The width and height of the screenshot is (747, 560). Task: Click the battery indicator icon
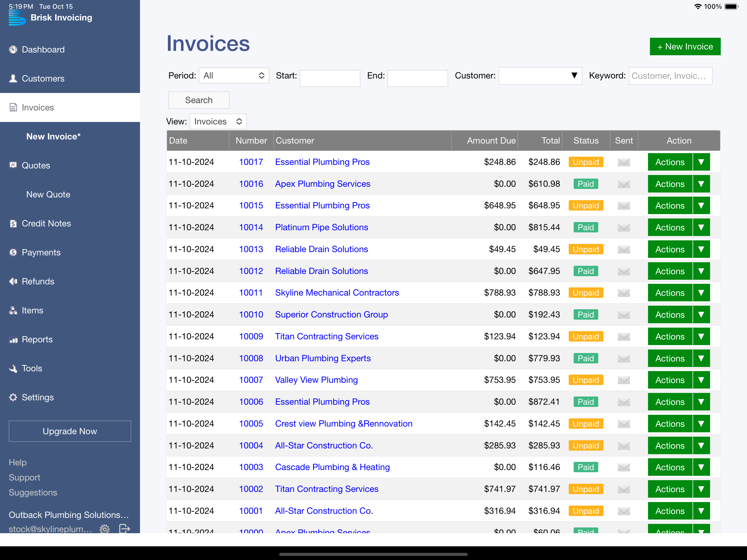tap(731, 6)
